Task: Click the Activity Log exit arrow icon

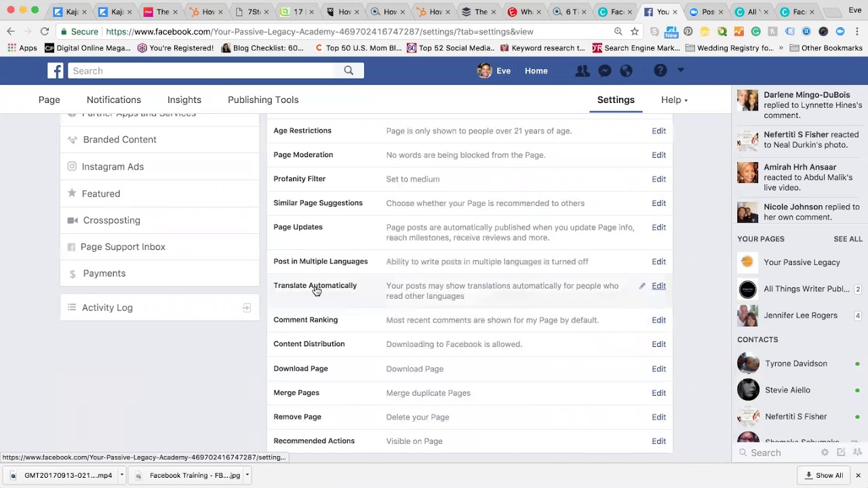Action: [x=247, y=308]
